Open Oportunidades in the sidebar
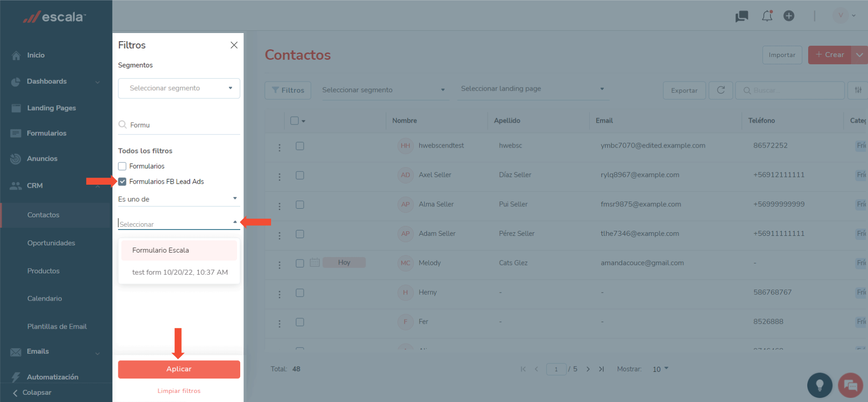Screen dimensions: 868x402 click(x=51, y=243)
